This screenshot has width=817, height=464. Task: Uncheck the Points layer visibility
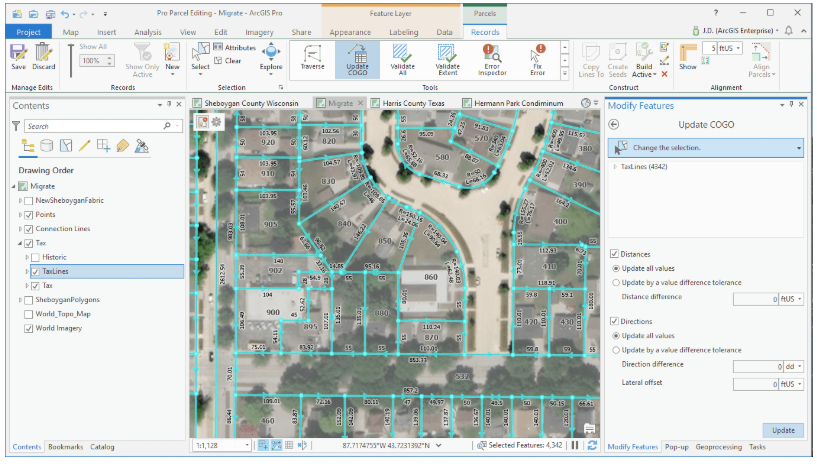coord(30,215)
